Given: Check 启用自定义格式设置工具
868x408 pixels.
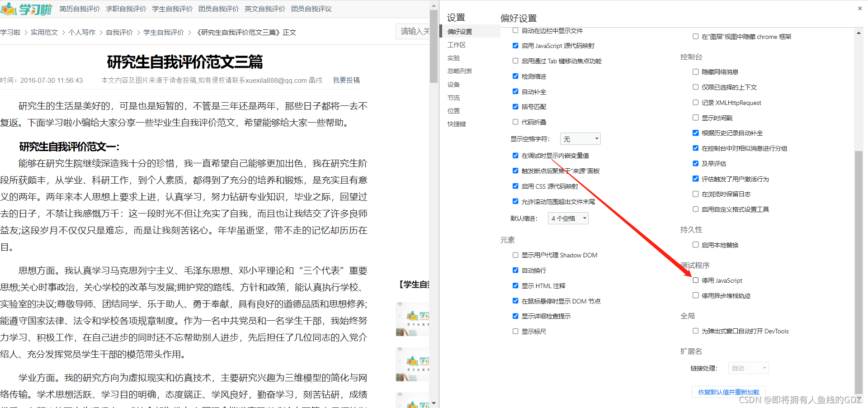Looking at the screenshot, I should (x=696, y=209).
